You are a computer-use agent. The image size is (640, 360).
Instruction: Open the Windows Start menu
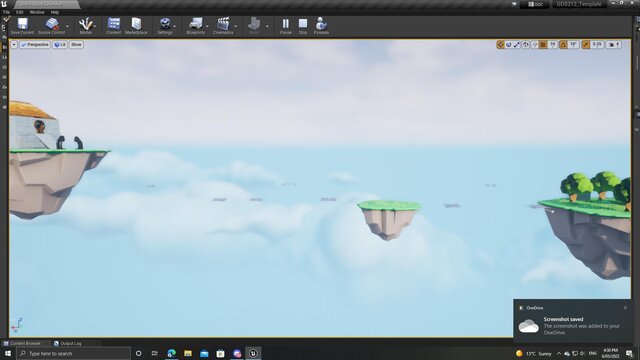[x=8, y=353]
